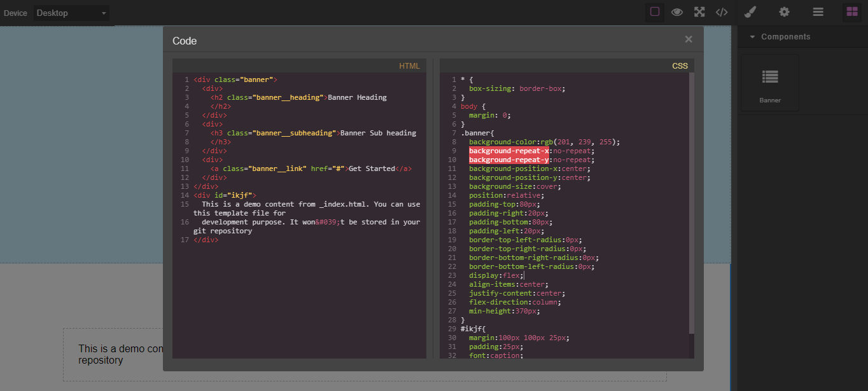Click the HTML editor header label
Viewport: 868px width, 391px height.
point(409,66)
